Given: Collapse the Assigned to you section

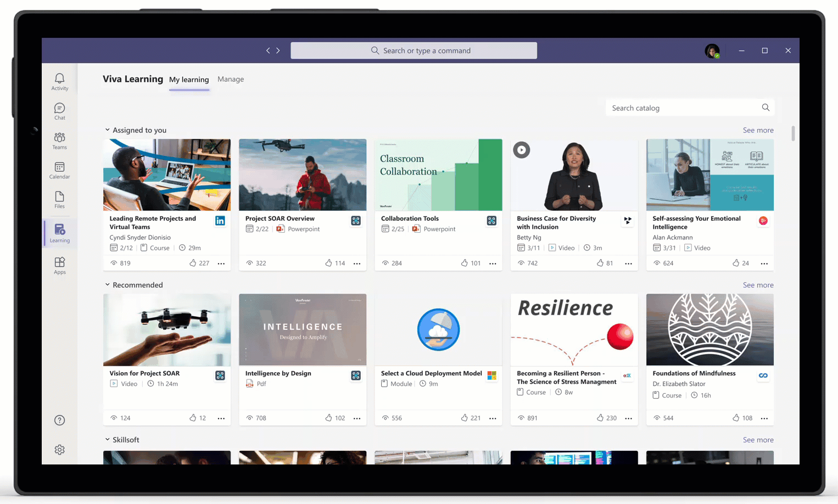Looking at the screenshot, I should coord(108,130).
